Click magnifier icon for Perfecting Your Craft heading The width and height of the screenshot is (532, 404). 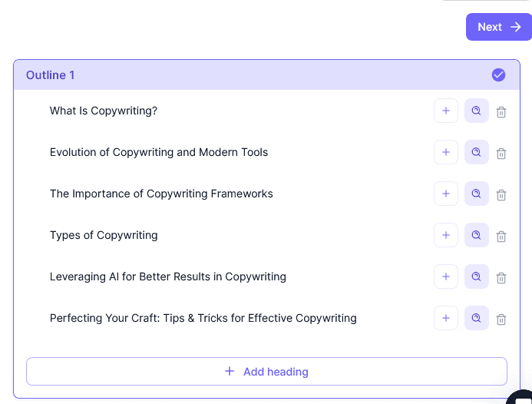click(x=477, y=318)
